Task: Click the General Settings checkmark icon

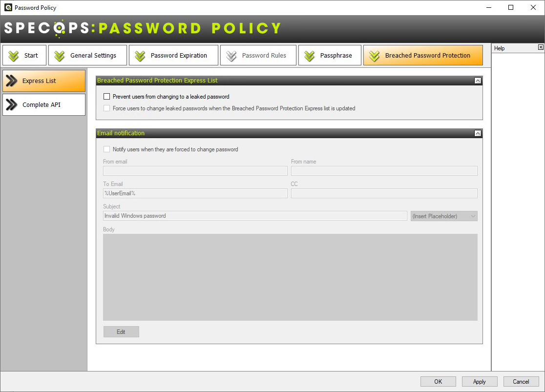Action: (x=60, y=56)
